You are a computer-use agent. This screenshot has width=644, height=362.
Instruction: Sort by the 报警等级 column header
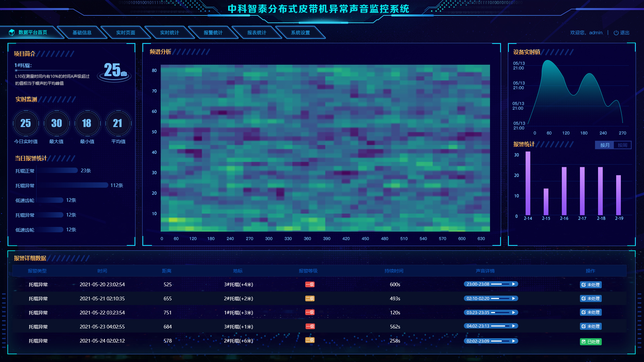tap(308, 271)
